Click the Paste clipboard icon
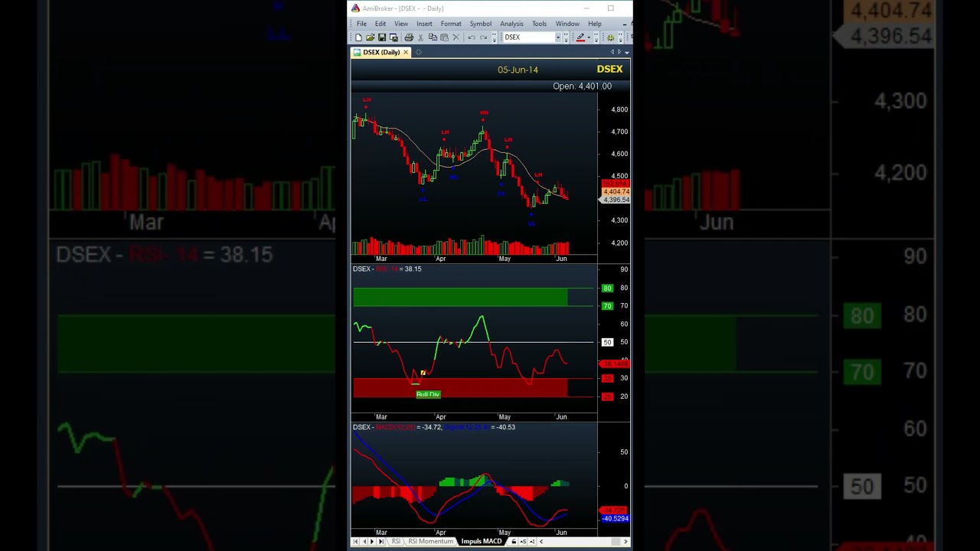 [x=444, y=37]
